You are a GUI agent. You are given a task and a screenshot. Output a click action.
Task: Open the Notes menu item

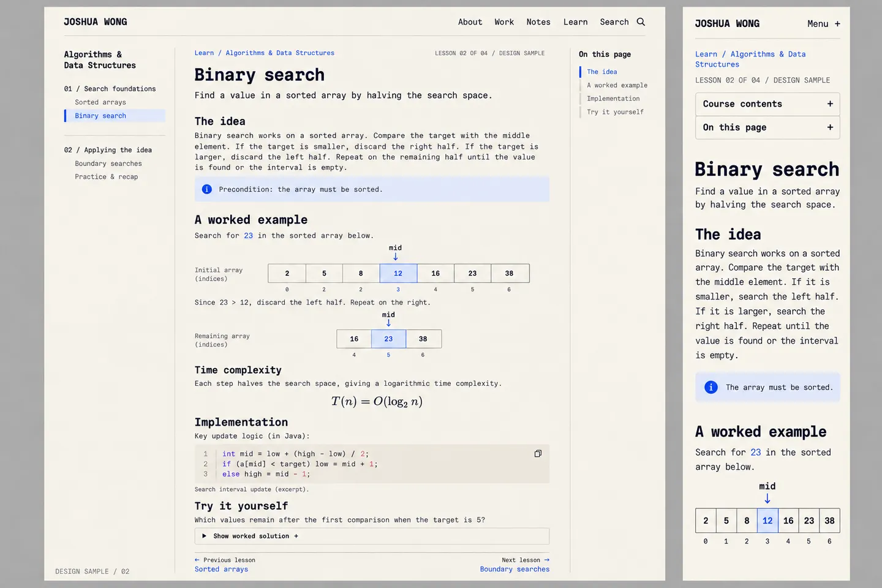click(538, 22)
